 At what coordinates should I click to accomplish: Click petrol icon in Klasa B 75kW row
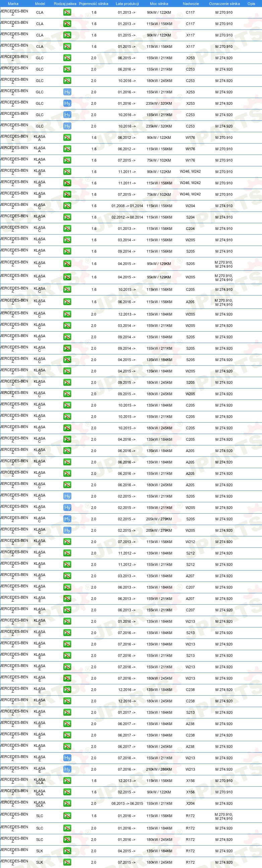[x=67, y=194]
